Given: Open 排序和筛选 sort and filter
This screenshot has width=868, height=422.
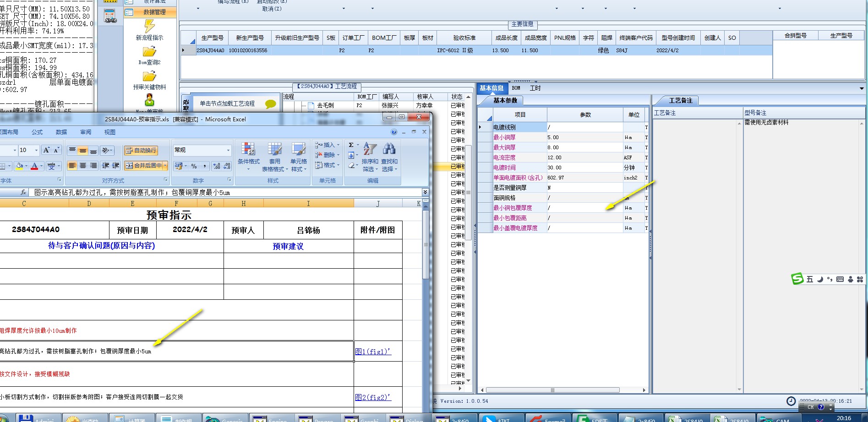Looking at the screenshot, I should point(370,157).
